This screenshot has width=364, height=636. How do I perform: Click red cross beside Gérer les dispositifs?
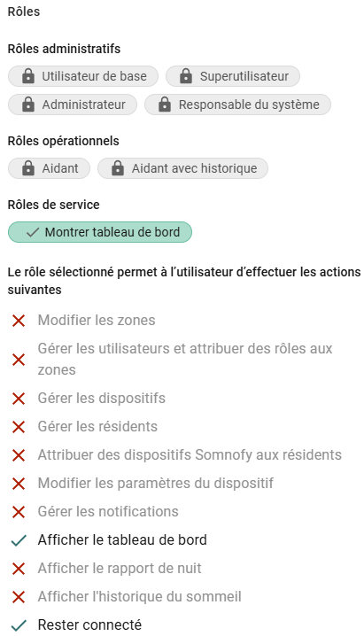[x=19, y=399]
